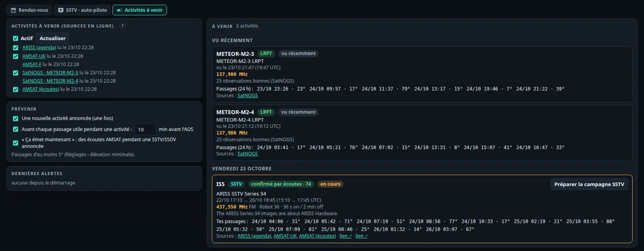644x251 pixels.
Task: Click the 'Passages d'au moins 5°' note
Action: point(73,155)
